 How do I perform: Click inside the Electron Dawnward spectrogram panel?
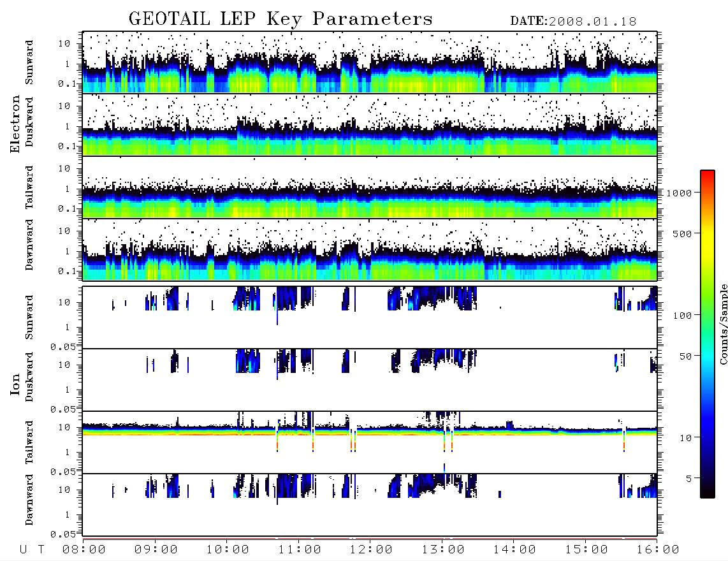pos(370,250)
